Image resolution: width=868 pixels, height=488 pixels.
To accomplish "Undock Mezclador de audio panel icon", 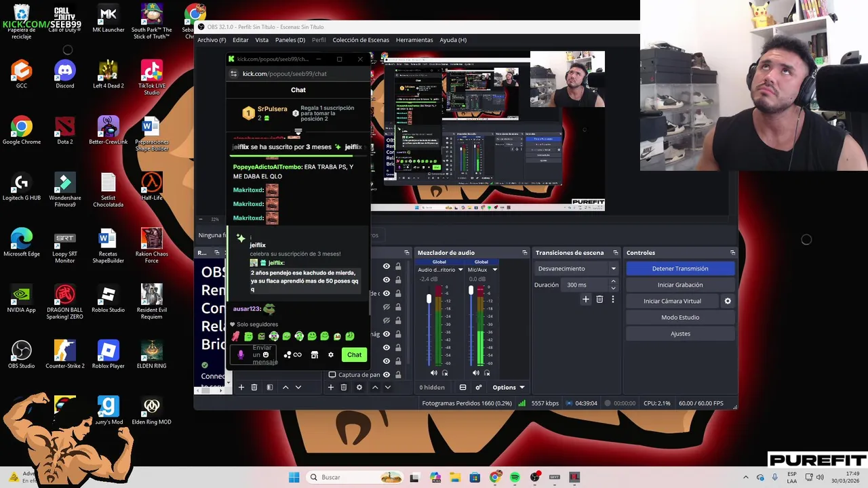I will pyautogui.click(x=524, y=253).
